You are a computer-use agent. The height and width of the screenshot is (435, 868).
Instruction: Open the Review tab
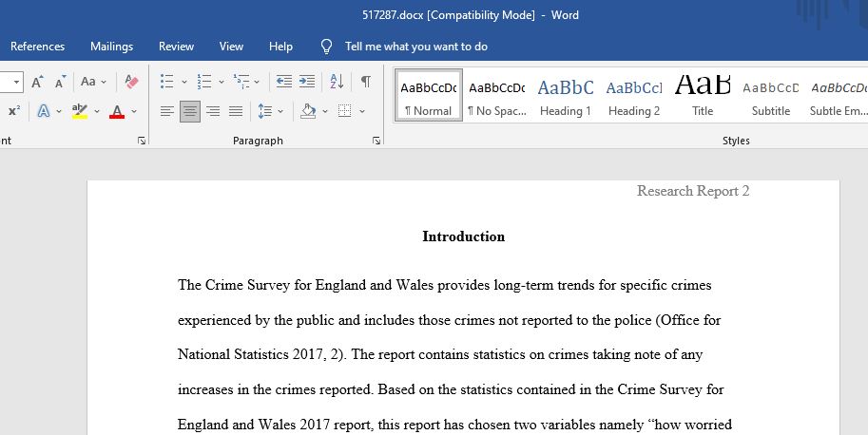(176, 47)
